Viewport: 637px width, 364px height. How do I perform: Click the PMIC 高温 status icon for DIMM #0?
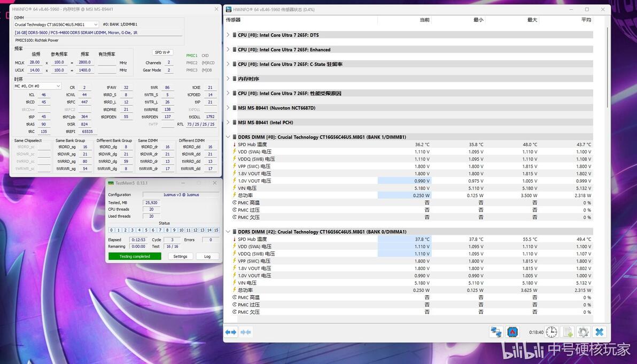click(235, 202)
